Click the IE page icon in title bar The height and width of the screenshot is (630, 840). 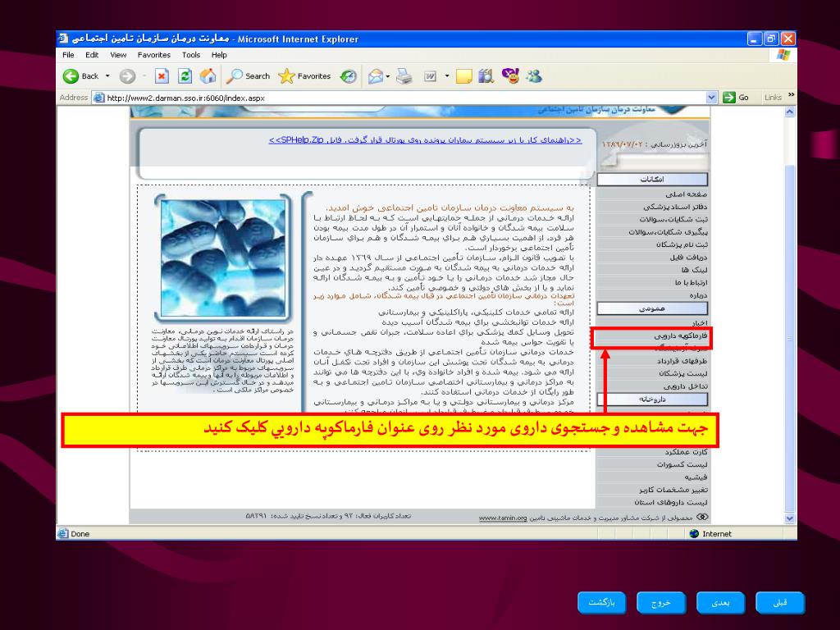[x=64, y=39]
